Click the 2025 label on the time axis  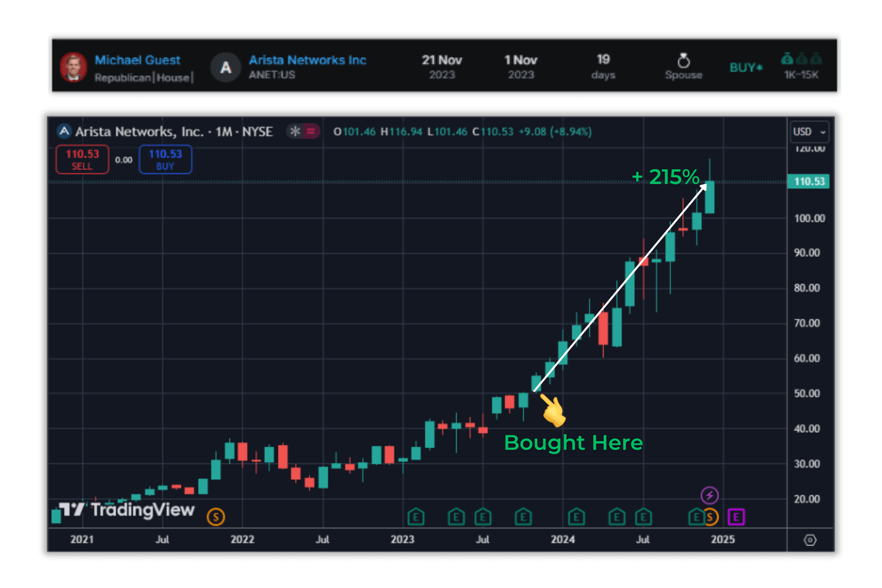pyautogui.click(x=723, y=540)
